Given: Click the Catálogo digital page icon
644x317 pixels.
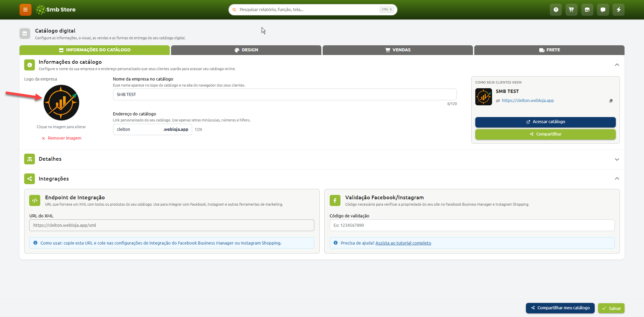Looking at the screenshot, I should point(25,34).
